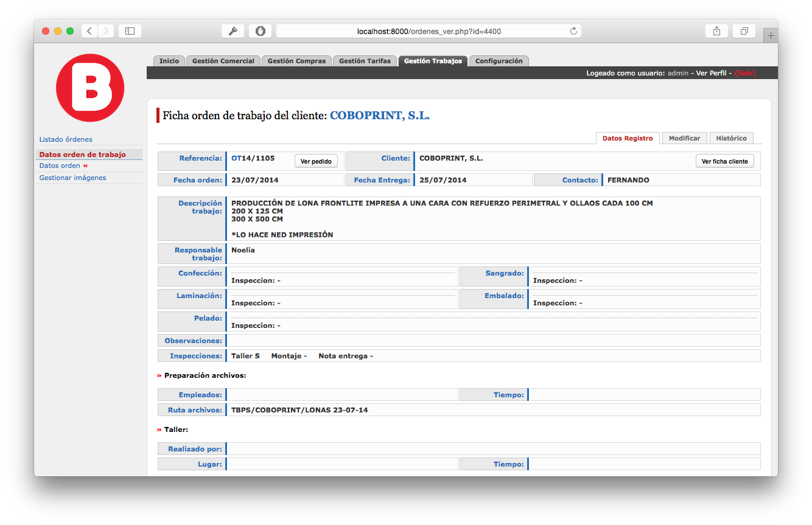Go back with Safari's back arrow
This screenshot has width=812, height=525.
tap(89, 31)
